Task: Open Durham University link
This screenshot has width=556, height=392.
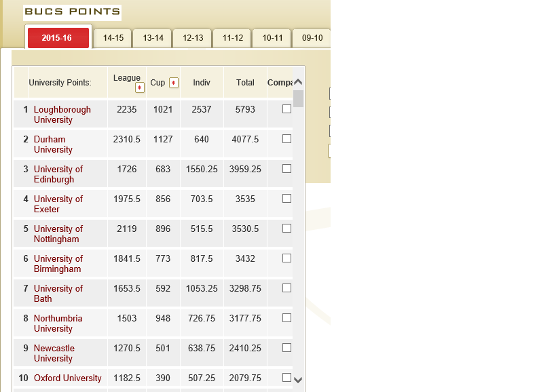Action: click(53, 144)
